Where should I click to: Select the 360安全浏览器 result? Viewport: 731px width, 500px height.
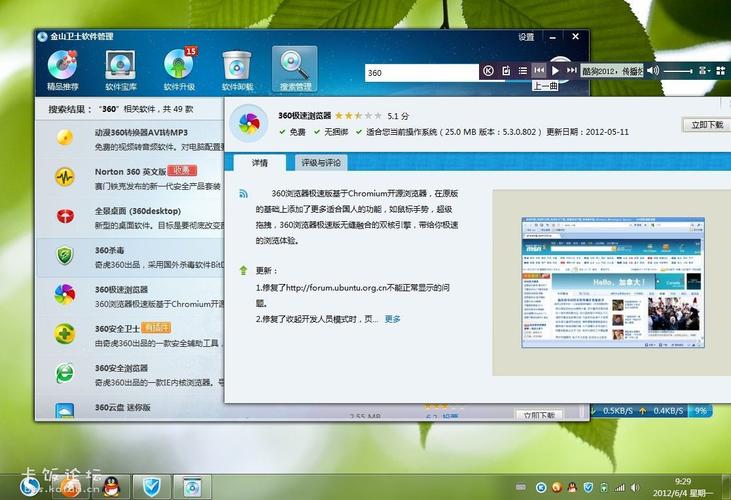pyautogui.click(x=131, y=375)
